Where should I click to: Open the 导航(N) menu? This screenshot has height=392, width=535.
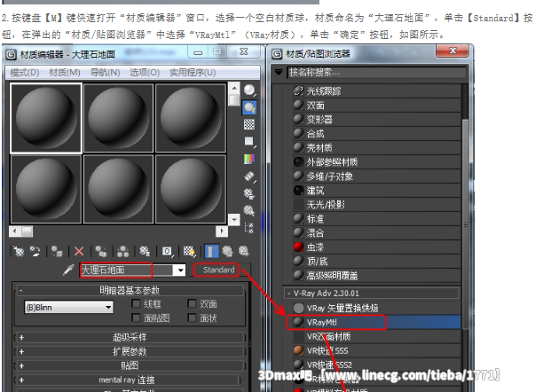point(105,73)
